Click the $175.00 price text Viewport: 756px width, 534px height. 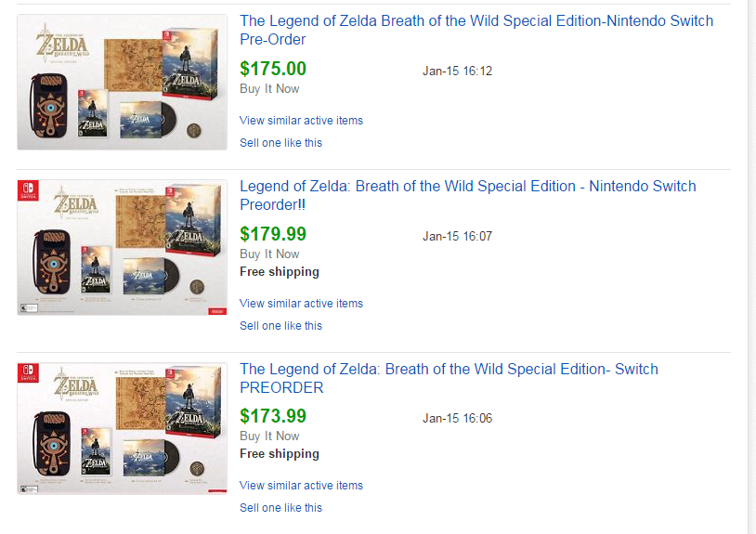[x=273, y=69]
